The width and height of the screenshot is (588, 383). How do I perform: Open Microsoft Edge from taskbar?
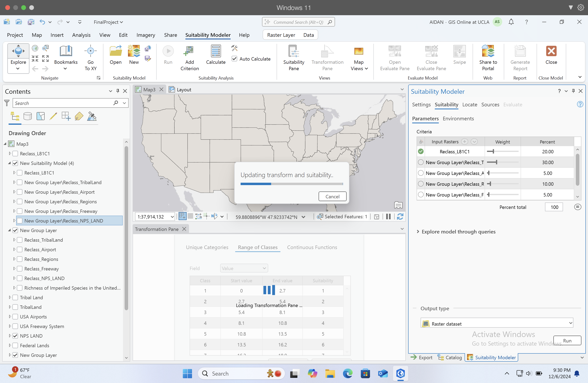tap(347, 373)
